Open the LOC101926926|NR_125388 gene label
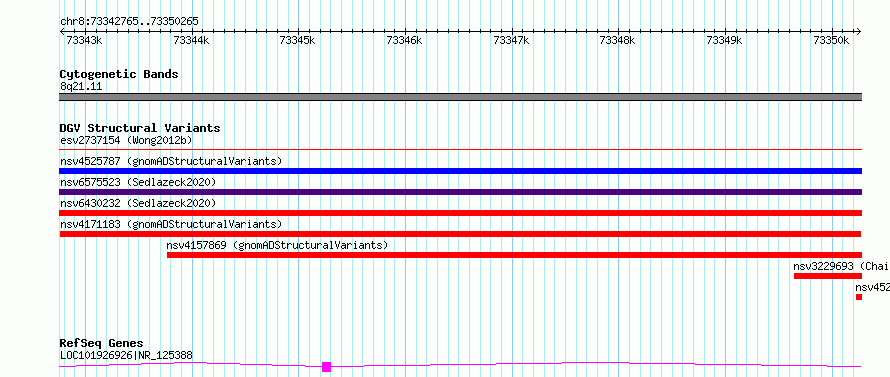This screenshot has height=377, width=890. (x=126, y=355)
